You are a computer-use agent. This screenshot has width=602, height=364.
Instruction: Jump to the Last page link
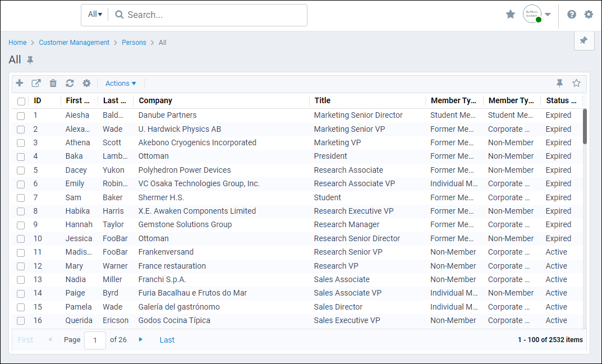167,340
